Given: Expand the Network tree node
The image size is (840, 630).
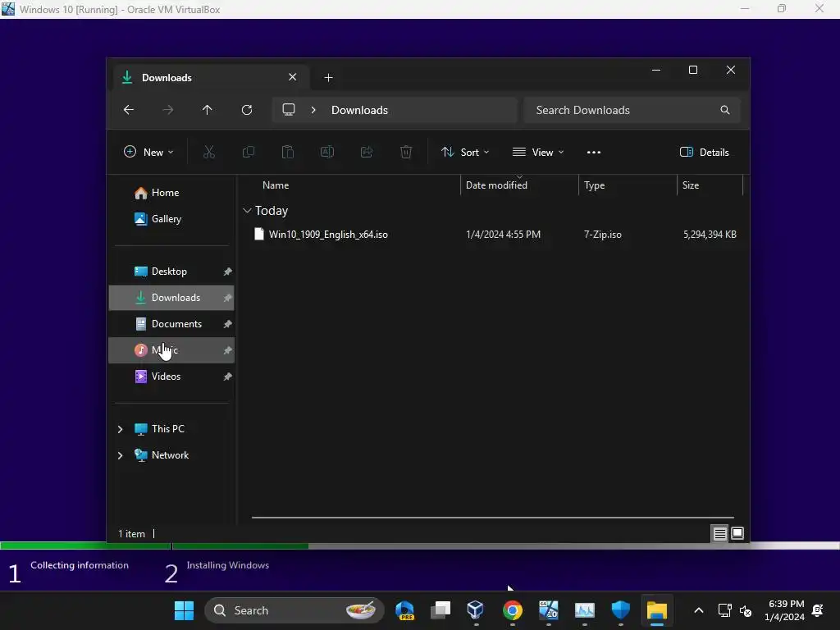Looking at the screenshot, I should point(120,455).
